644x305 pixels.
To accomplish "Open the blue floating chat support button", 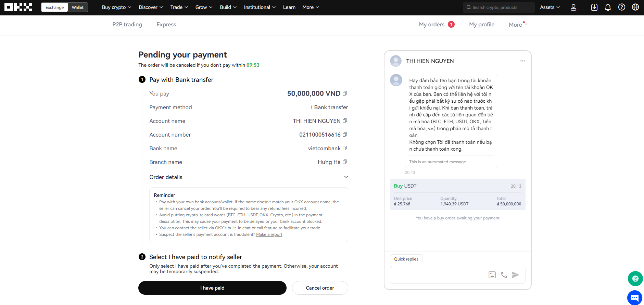I will pos(635,297).
